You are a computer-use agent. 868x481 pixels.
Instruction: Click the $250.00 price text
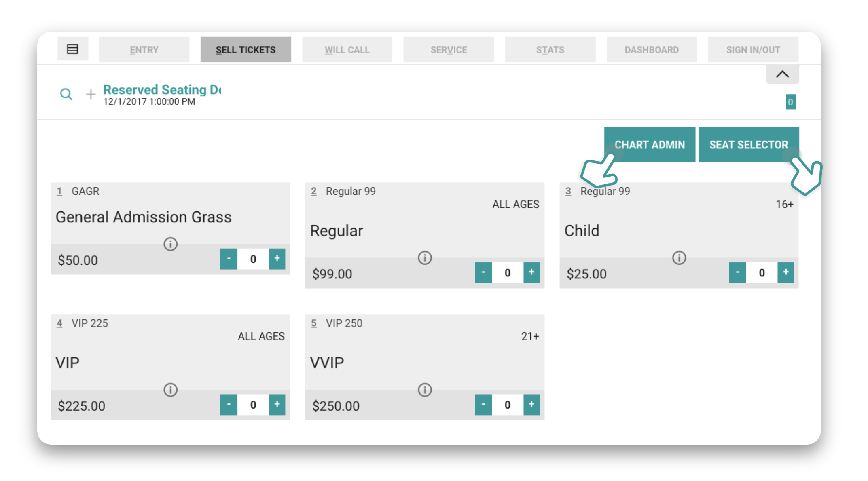pos(336,406)
